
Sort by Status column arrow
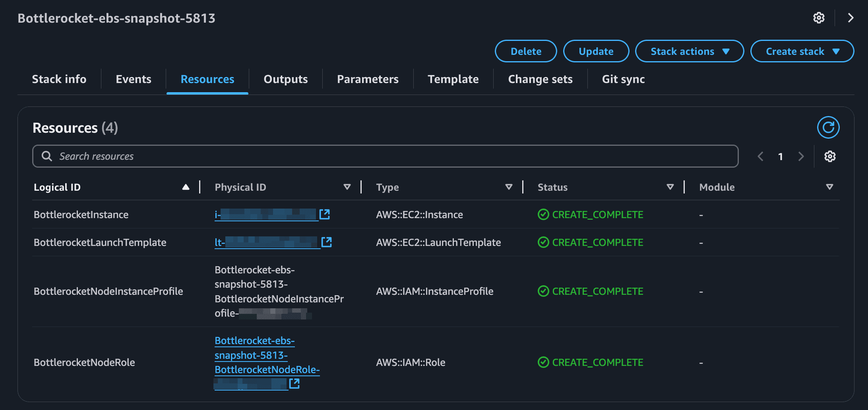tap(670, 187)
